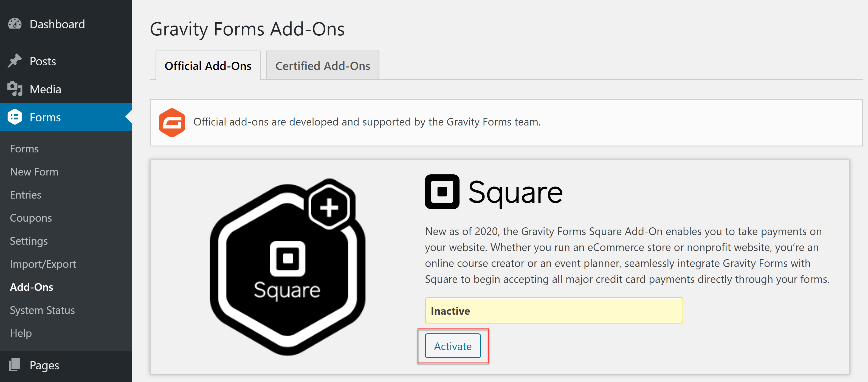This screenshot has height=382, width=868.
Task: Click the Forms hexagon icon in sidebar
Action: point(15,117)
